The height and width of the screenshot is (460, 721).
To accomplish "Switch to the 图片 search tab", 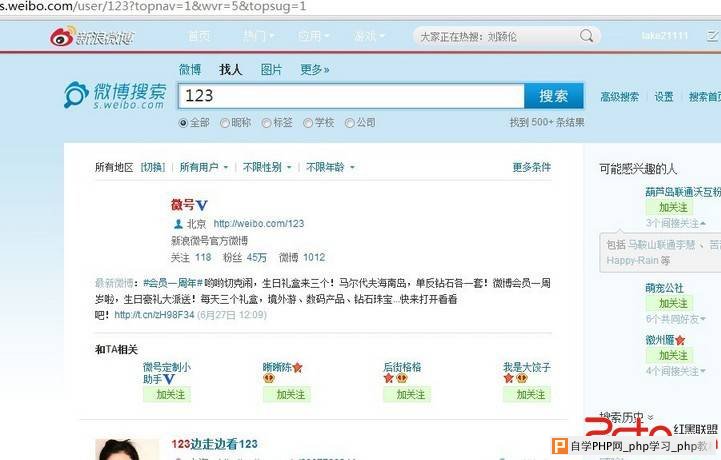I will [x=271, y=69].
